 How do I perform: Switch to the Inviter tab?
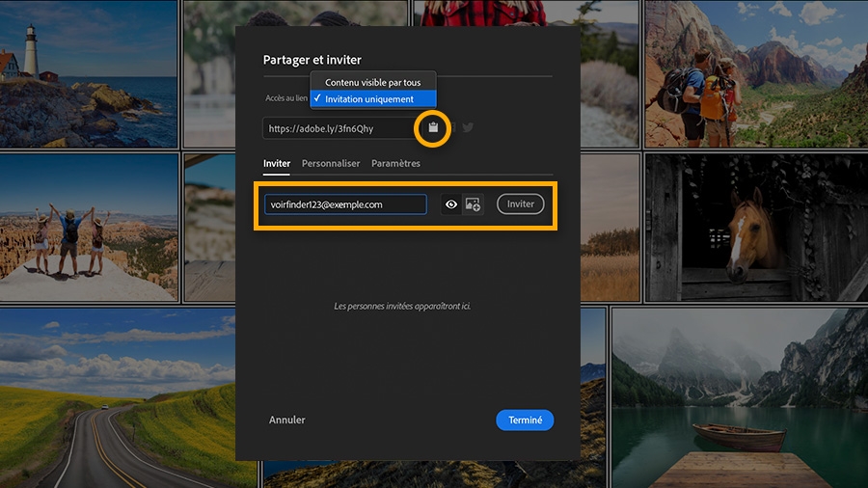click(x=276, y=163)
